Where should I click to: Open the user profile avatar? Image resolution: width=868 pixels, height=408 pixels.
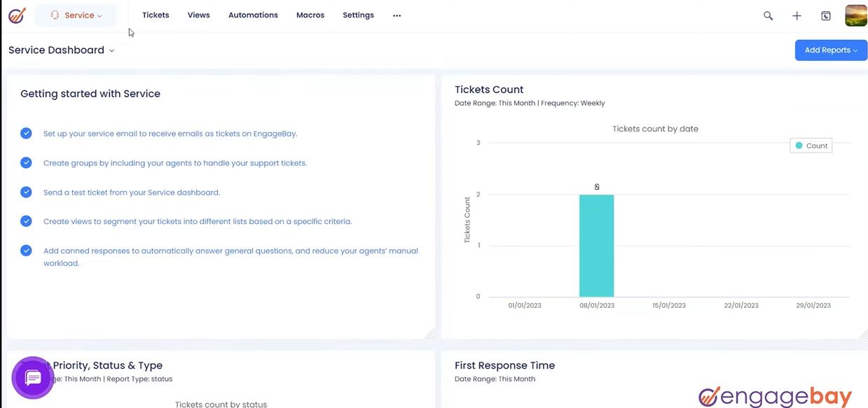856,15
